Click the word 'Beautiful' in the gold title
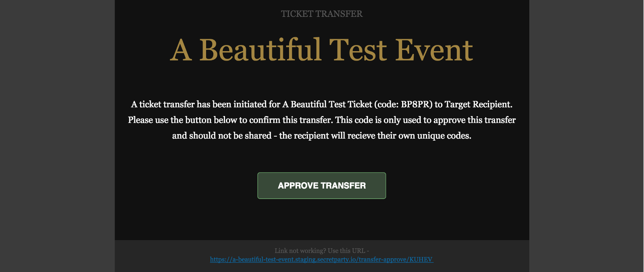Viewport: 644px width, 272px height. pos(260,50)
